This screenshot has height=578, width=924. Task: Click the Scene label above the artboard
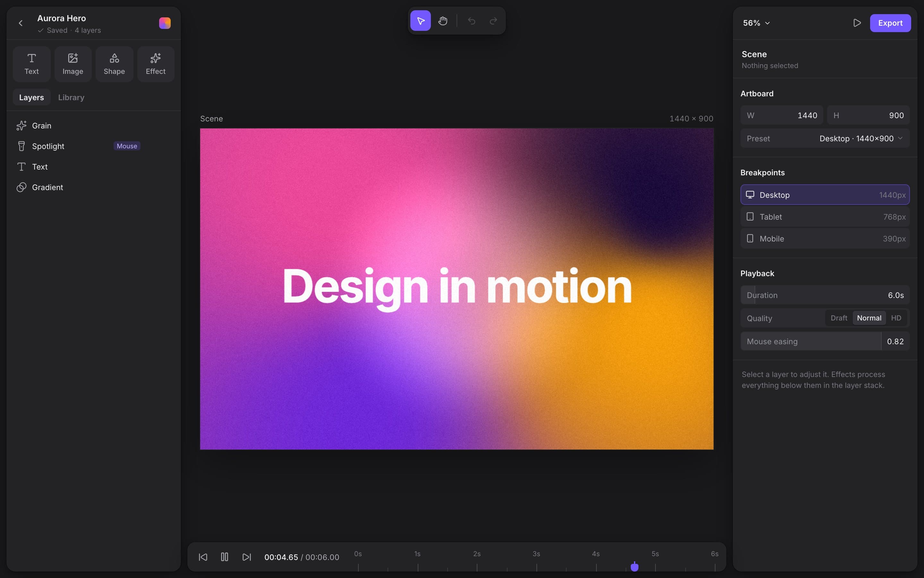[211, 118]
